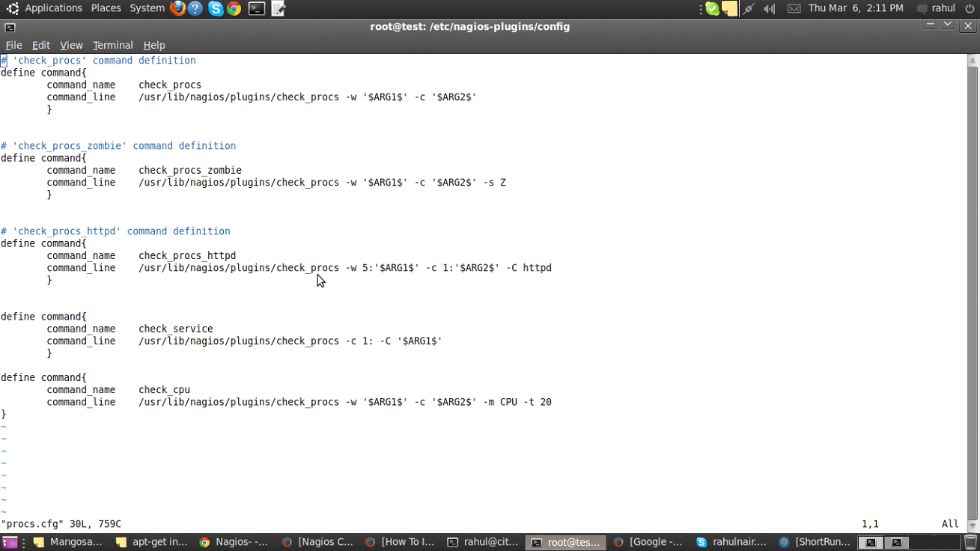Switch to [ShortRun... taskbar window
The width and height of the screenshot is (980, 551).
pos(815,542)
